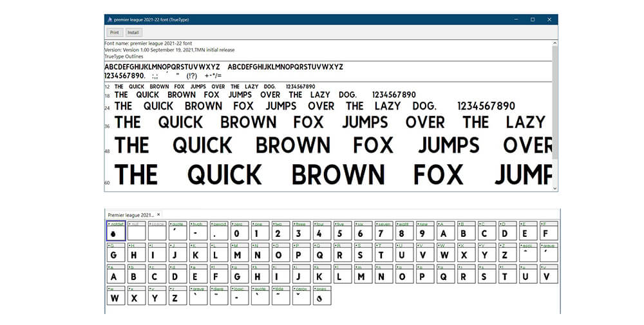Click the '1234567890.' character sample line
Image resolution: width=644 pixels, height=325 pixels.
pyautogui.click(x=163, y=75)
